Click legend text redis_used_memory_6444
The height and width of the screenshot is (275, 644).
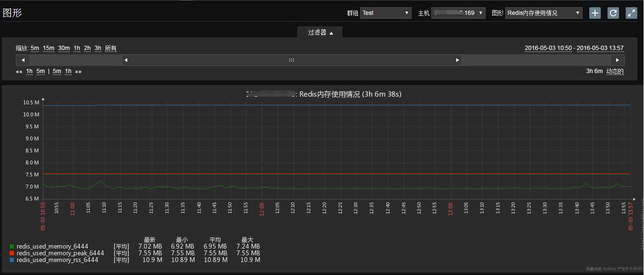tap(52, 247)
